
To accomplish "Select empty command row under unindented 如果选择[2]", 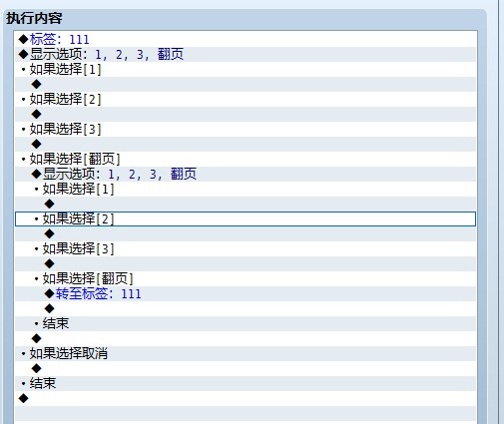I will (246, 114).
